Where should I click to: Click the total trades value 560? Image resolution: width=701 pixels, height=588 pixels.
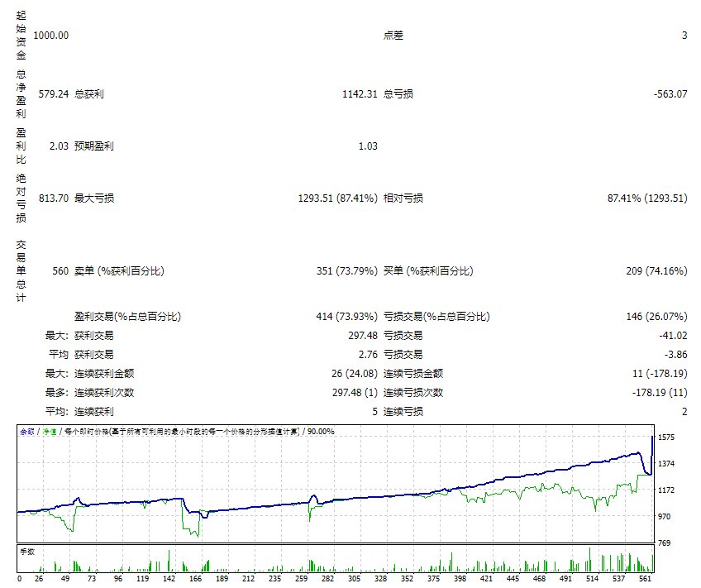click(x=59, y=271)
